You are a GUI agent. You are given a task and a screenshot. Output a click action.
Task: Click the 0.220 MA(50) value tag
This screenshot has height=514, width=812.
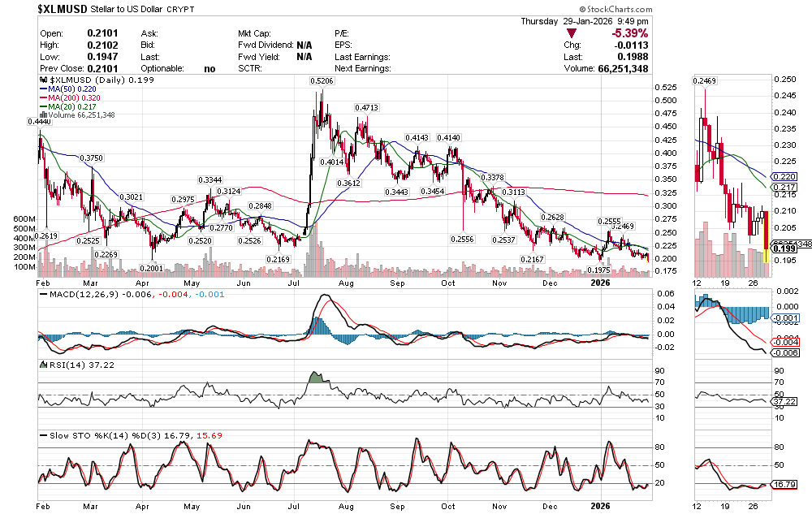[784, 176]
